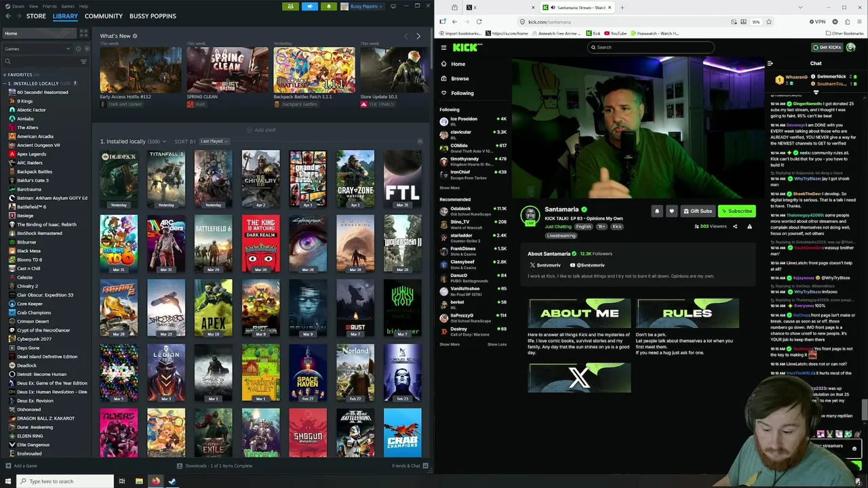
Task: Open Bussy Poppins account dropdown
Action: pyautogui.click(x=363, y=6)
